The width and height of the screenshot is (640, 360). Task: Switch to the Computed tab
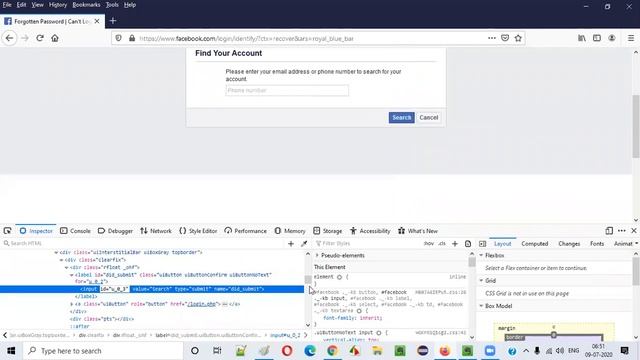tap(534, 244)
